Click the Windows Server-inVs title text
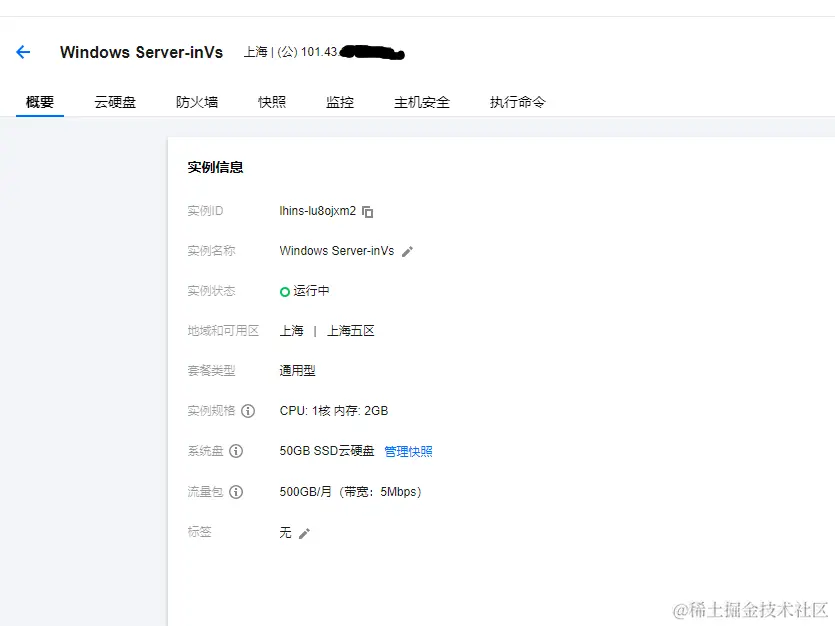Screen dimensions: 835x626 (141, 52)
